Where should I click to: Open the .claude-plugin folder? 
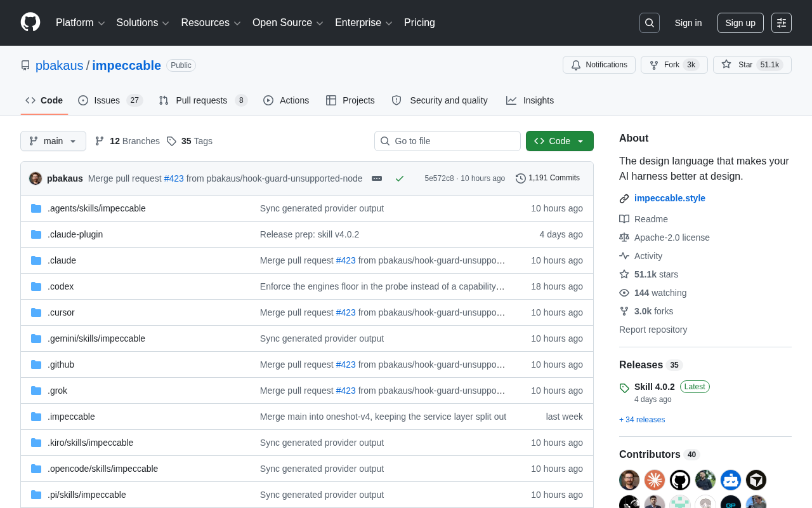[x=75, y=234]
